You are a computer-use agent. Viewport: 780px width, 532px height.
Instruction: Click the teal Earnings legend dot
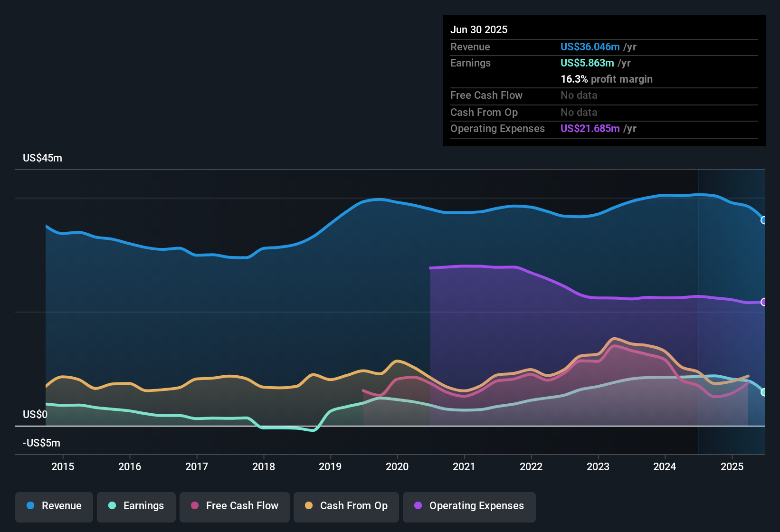112,505
